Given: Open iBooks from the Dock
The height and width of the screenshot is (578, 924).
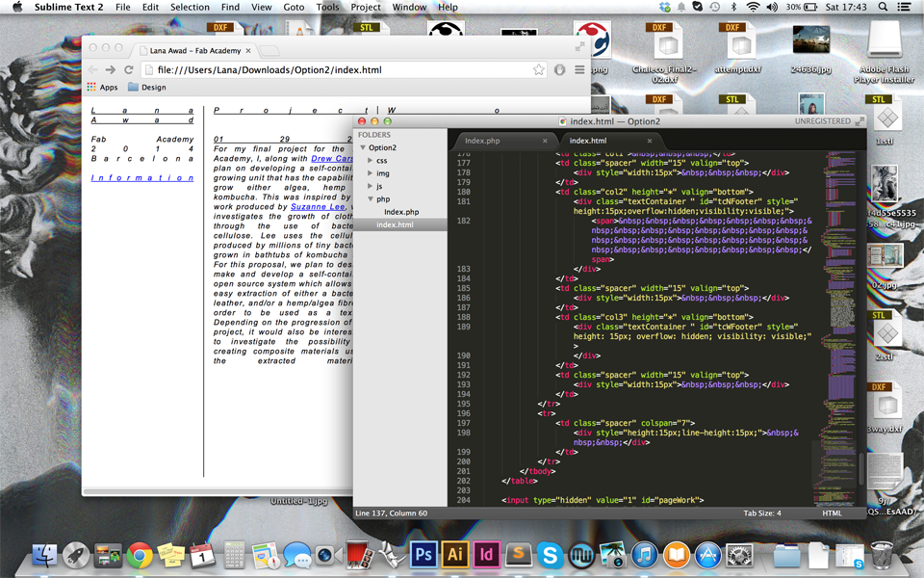Looking at the screenshot, I should 676,555.
